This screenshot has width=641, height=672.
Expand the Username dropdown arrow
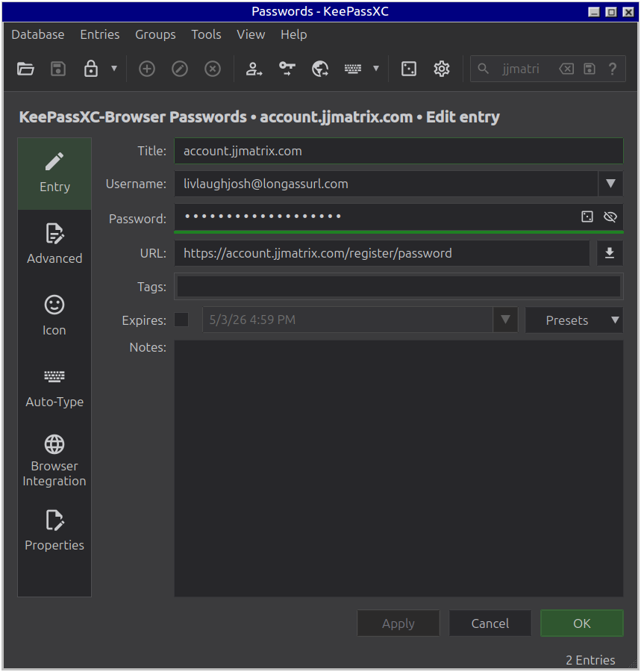pos(610,184)
